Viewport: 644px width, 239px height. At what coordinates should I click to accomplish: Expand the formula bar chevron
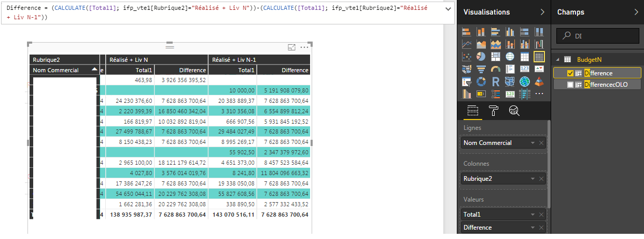pos(448,9)
